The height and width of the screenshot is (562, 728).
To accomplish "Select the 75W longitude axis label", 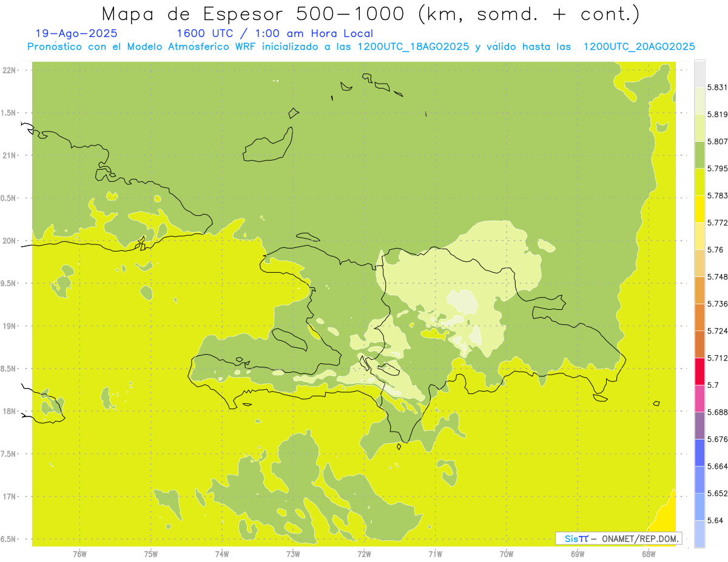I will (151, 554).
